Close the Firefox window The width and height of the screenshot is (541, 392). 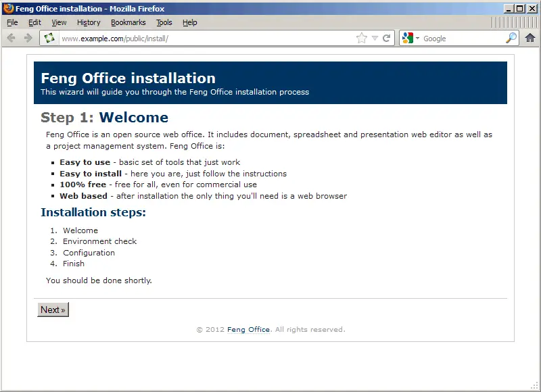click(532, 9)
